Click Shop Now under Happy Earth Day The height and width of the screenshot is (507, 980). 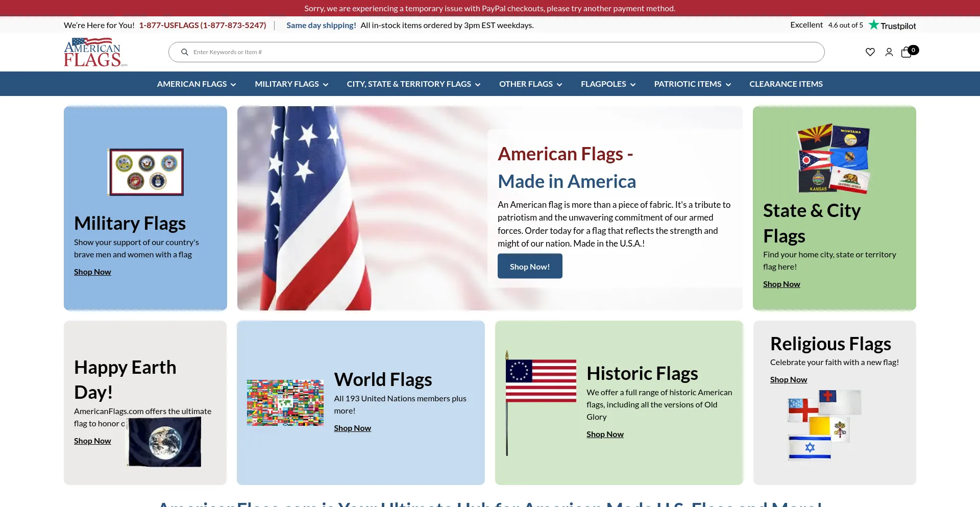(x=92, y=441)
